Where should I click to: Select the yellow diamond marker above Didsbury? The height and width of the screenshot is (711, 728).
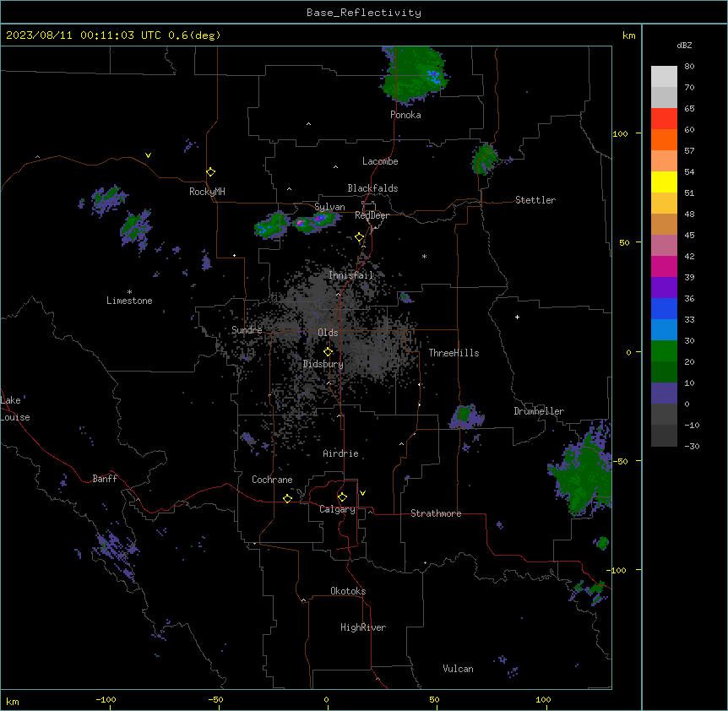click(x=328, y=352)
